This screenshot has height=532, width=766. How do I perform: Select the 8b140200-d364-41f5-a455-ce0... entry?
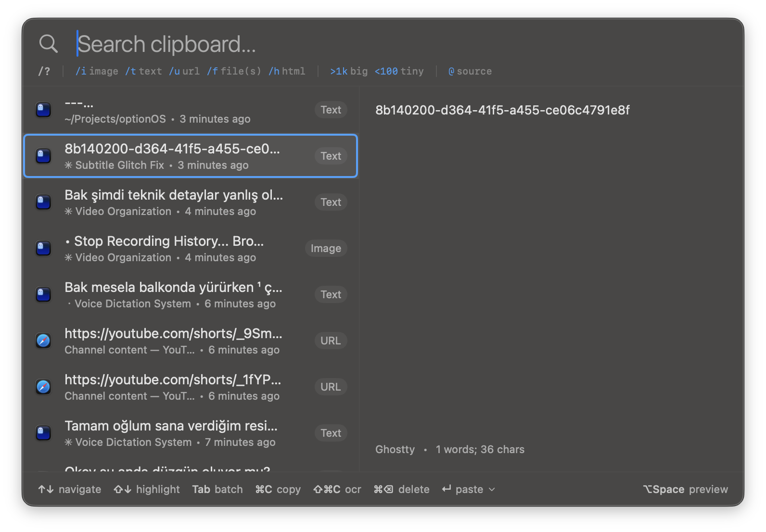click(191, 156)
